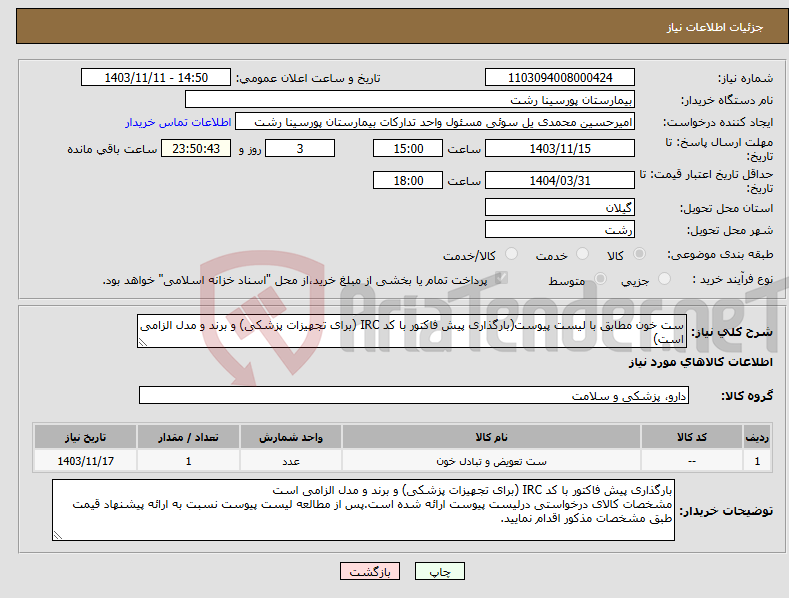Click the شرح کلی نیاز label
Image resolution: width=789 pixels, height=598 pixels.
(x=732, y=332)
